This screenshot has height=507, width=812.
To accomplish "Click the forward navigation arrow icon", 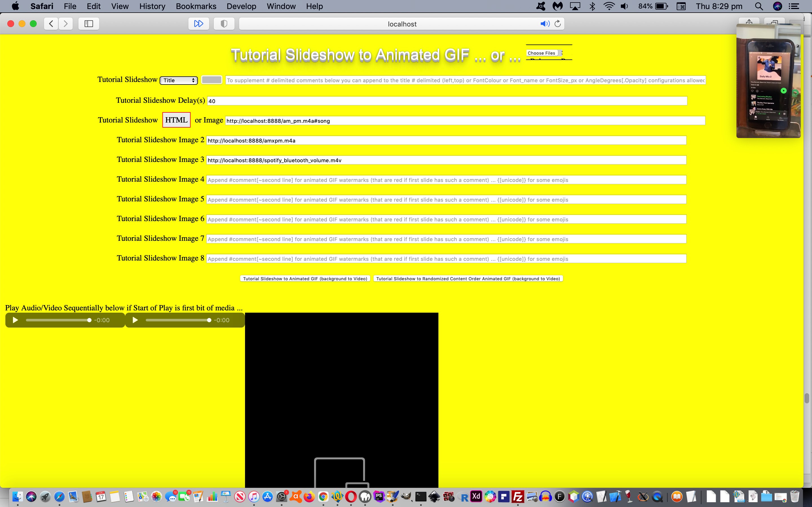I will coord(65,23).
